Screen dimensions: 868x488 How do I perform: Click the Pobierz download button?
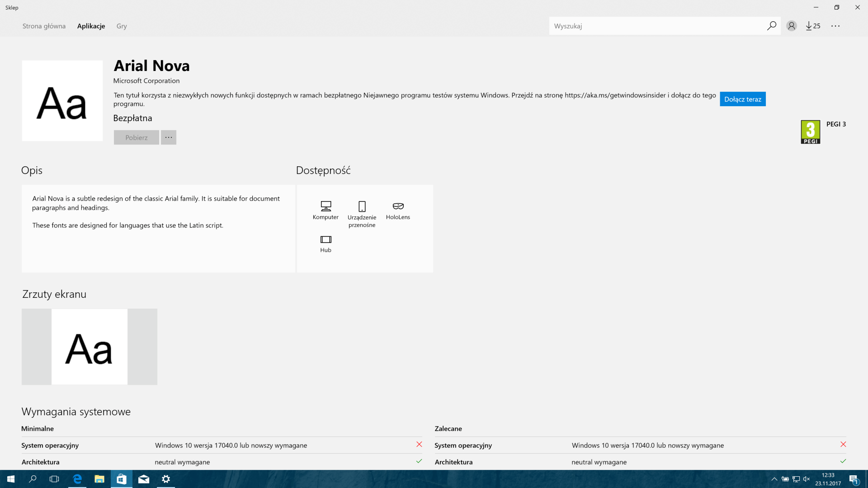tap(136, 137)
